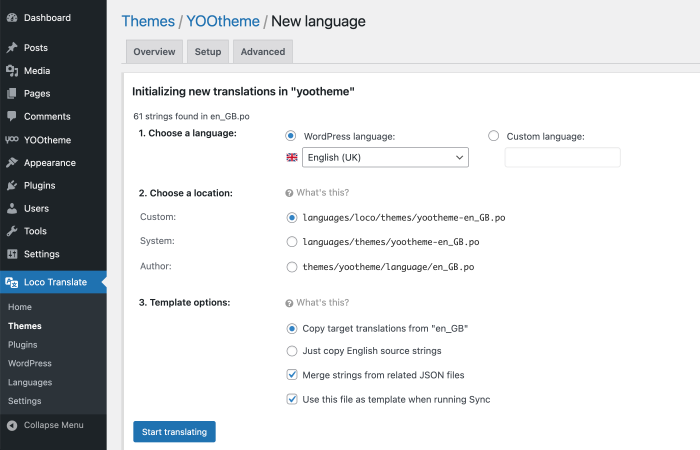
Task: Toggle Use this file as template checkbox
Action: tap(292, 399)
